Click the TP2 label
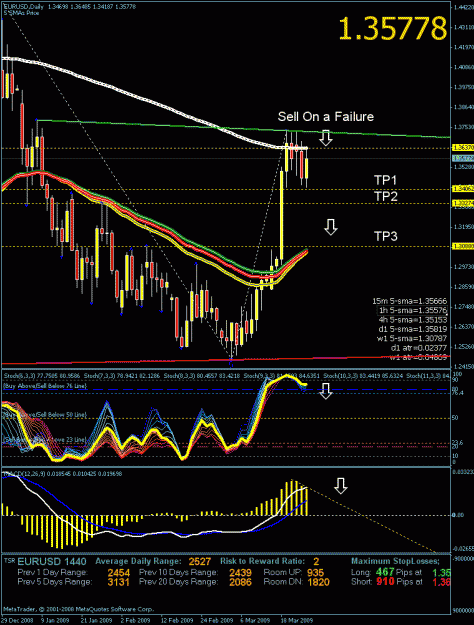This screenshot has height=625, width=474. 385,196
